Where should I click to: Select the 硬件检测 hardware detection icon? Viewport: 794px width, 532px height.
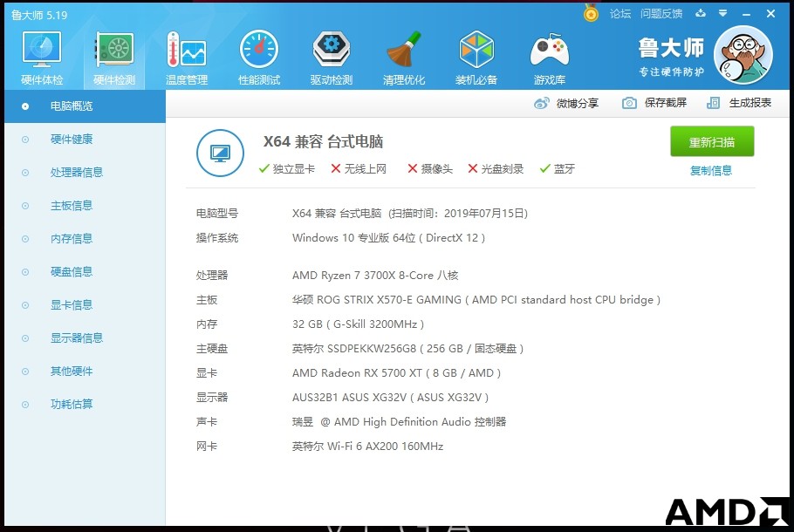click(114, 58)
